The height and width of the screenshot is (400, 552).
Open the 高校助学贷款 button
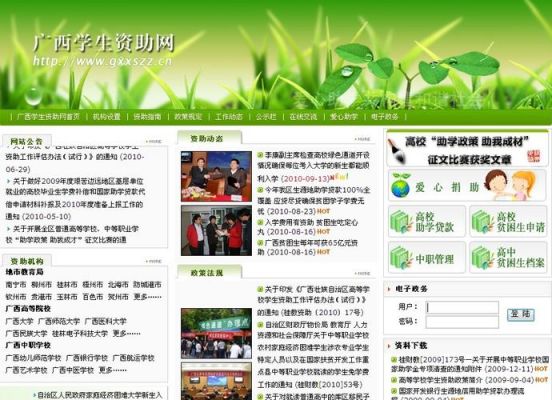(427, 221)
